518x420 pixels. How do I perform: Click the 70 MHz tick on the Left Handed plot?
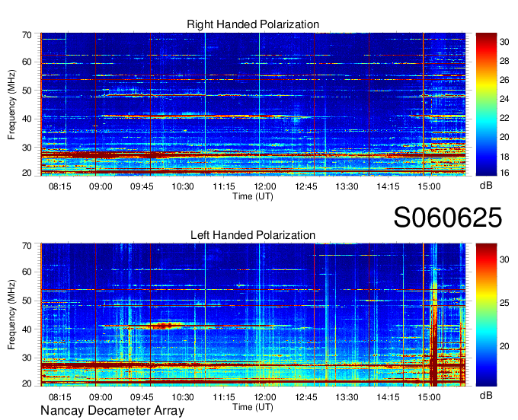[27, 246]
